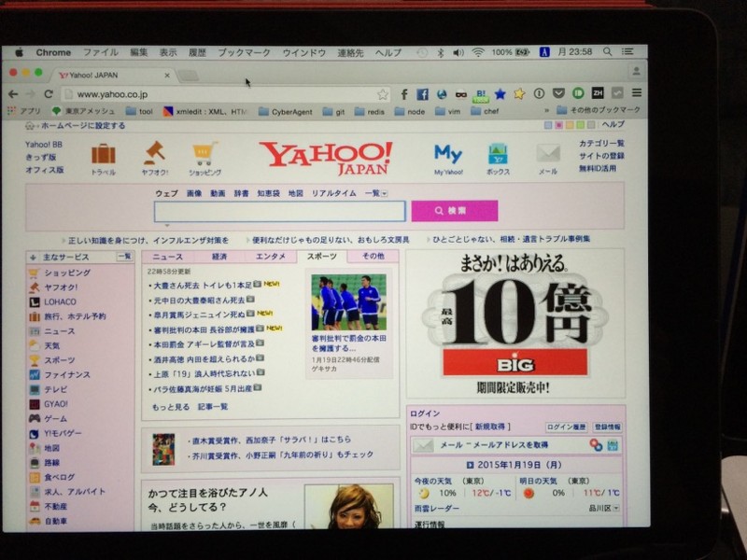The width and height of the screenshot is (747, 560).
Task: Click the www.yahoo.co.jp address bar
Action: click(224, 94)
